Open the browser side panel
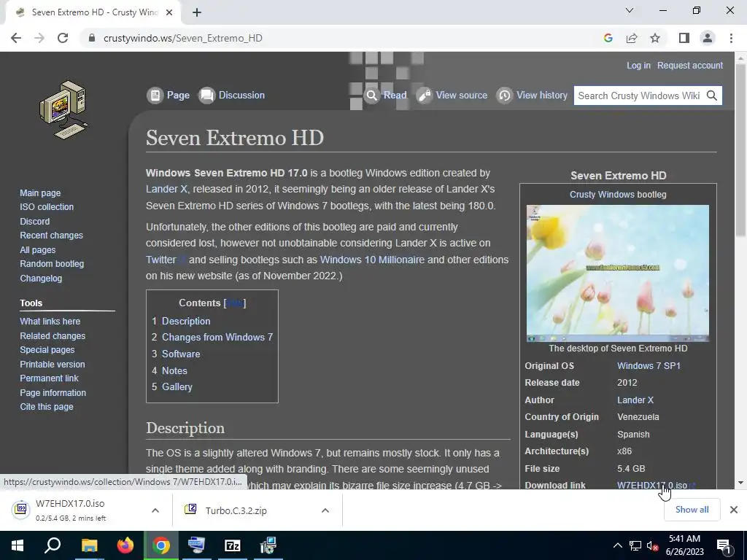The image size is (747, 560). pos(684,38)
